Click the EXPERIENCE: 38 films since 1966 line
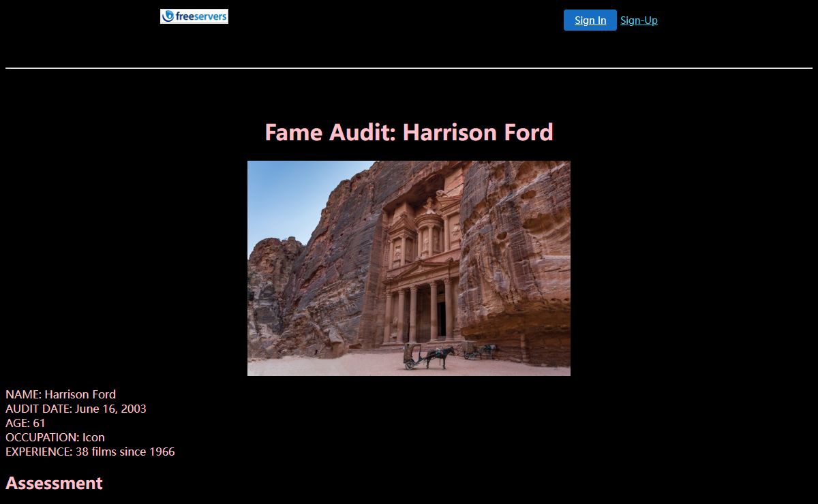Viewport: 818px width, 504px height. tap(90, 452)
